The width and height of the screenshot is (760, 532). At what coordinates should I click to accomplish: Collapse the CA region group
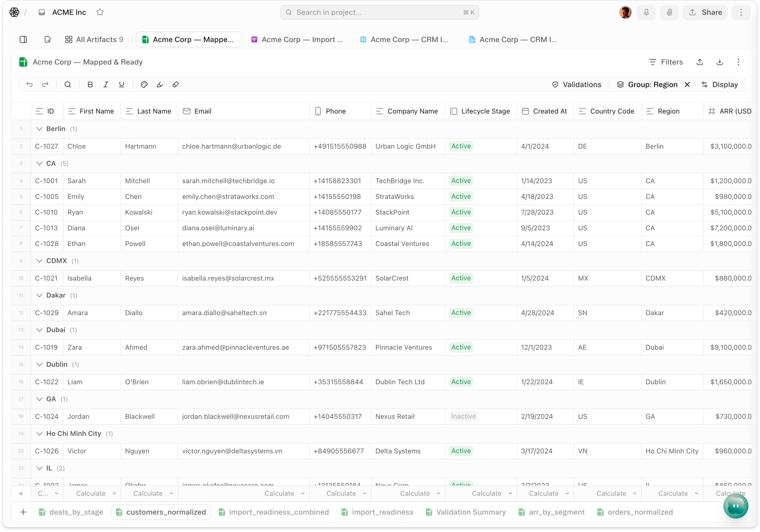(39, 163)
